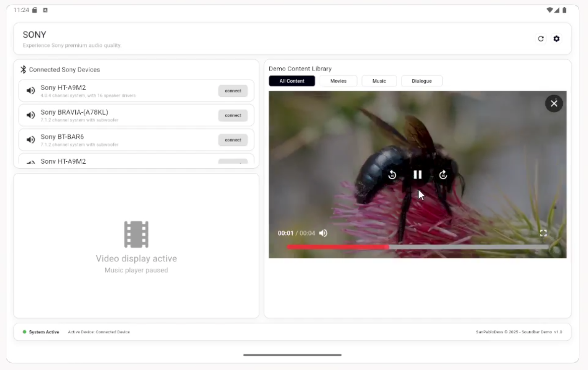The width and height of the screenshot is (588, 370).
Task: Close the video player overlay
Action: pos(554,104)
